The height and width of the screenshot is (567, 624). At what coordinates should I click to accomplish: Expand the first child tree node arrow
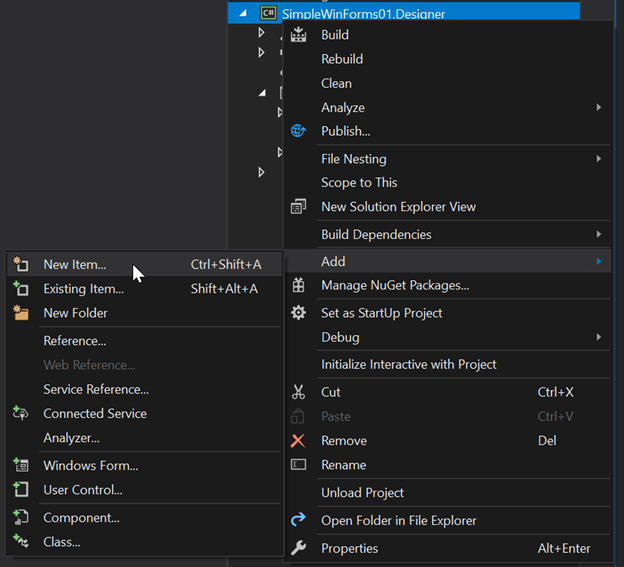coord(261,32)
